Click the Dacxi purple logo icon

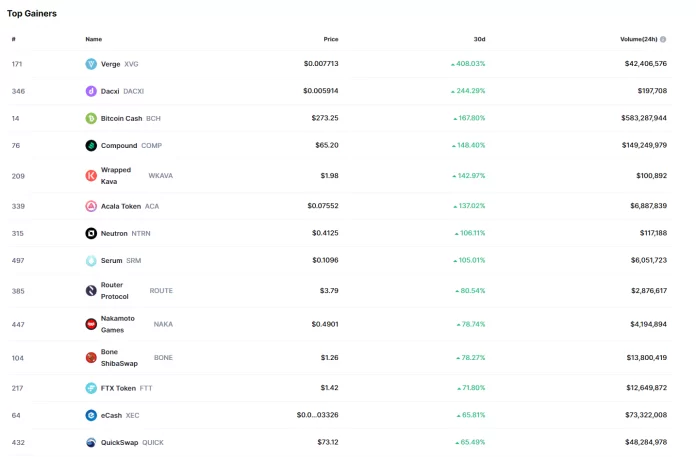(x=91, y=91)
